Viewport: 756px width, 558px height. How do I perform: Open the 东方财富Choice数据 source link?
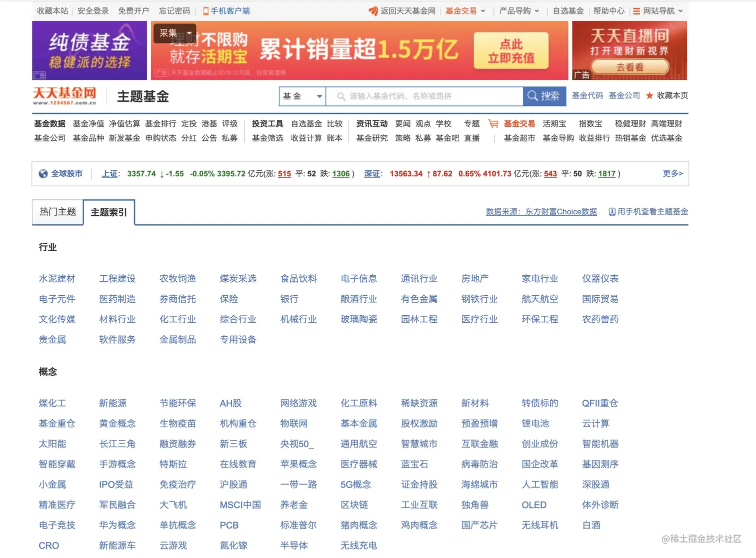pos(560,211)
